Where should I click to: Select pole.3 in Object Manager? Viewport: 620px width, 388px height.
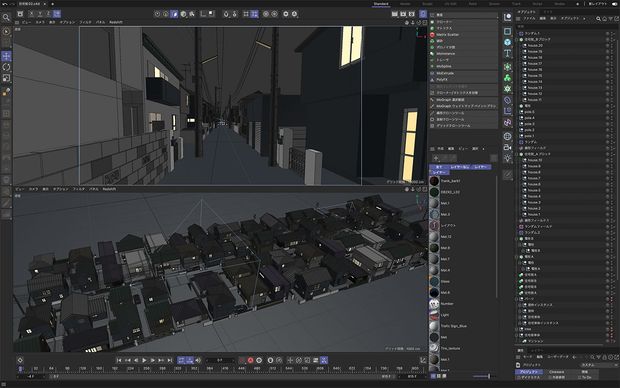point(529,124)
